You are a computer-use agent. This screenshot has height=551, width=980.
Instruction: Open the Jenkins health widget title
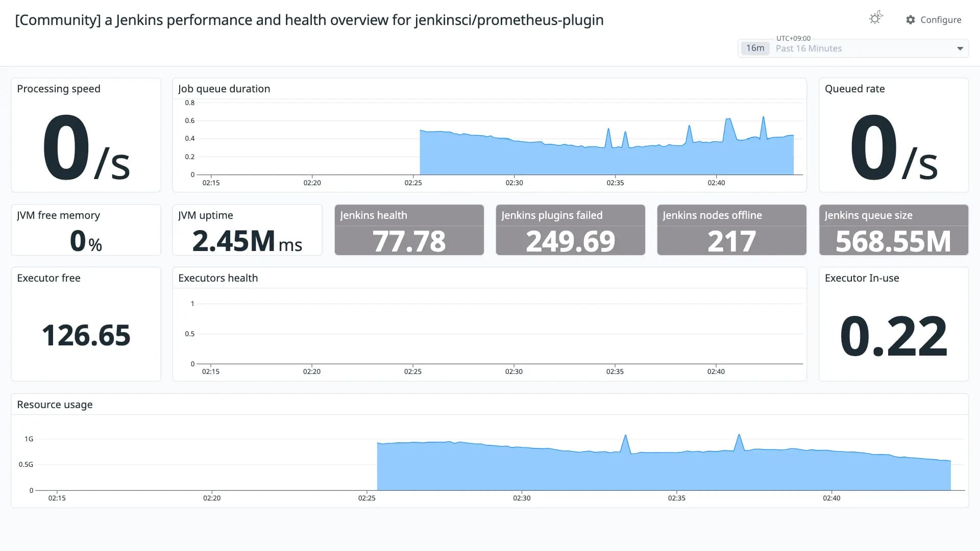click(x=374, y=215)
